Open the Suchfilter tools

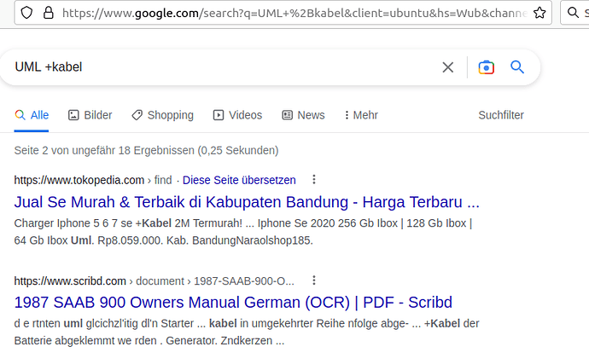pyautogui.click(x=501, y=115)
